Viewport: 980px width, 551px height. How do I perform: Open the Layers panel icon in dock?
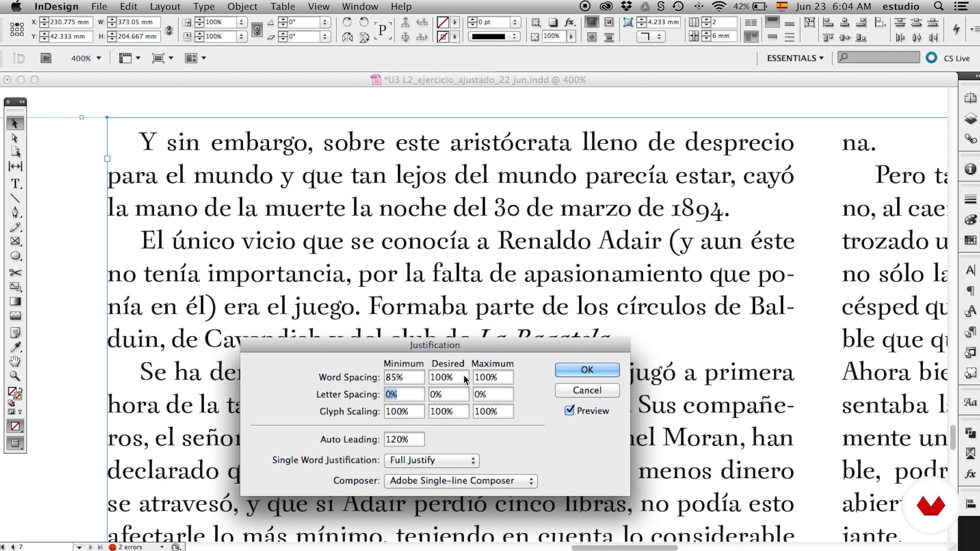pos(970,119)
